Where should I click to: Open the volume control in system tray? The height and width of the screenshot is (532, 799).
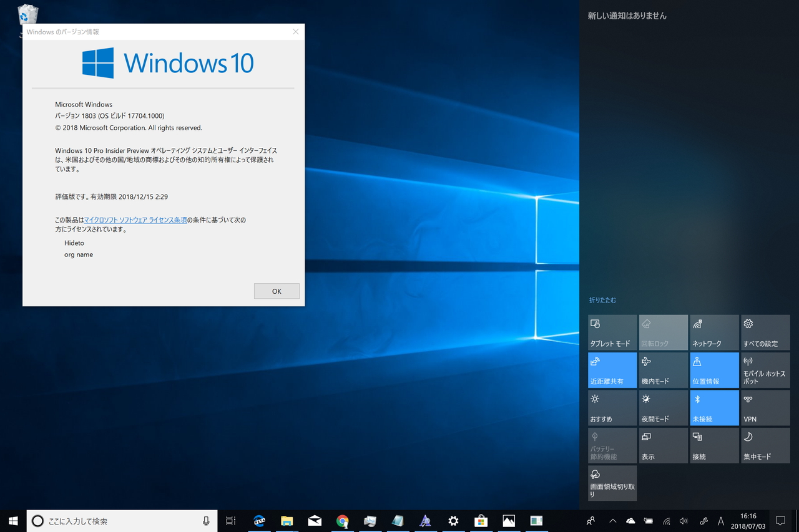(x=683, y=521)
